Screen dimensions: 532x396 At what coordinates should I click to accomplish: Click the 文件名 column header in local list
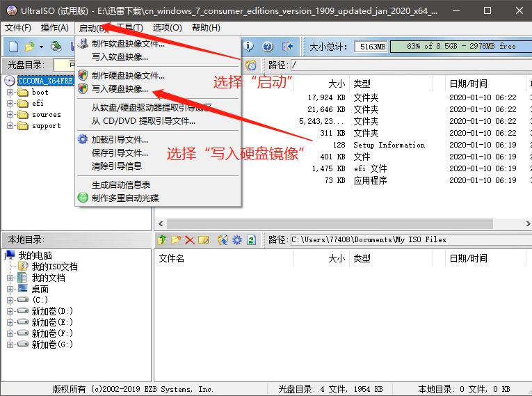click(x=224, y=258)
